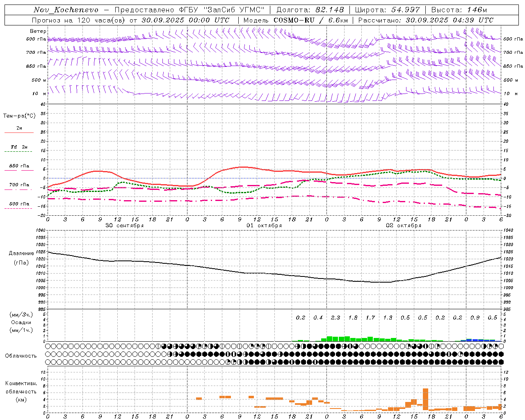Click the 1.8 precipitation value

click(353, 318)
